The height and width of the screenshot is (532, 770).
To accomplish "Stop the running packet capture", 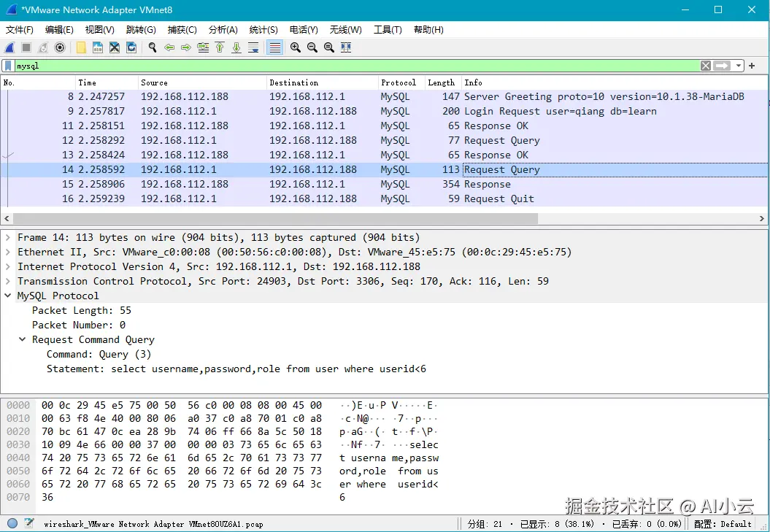I will coord(26,47).
